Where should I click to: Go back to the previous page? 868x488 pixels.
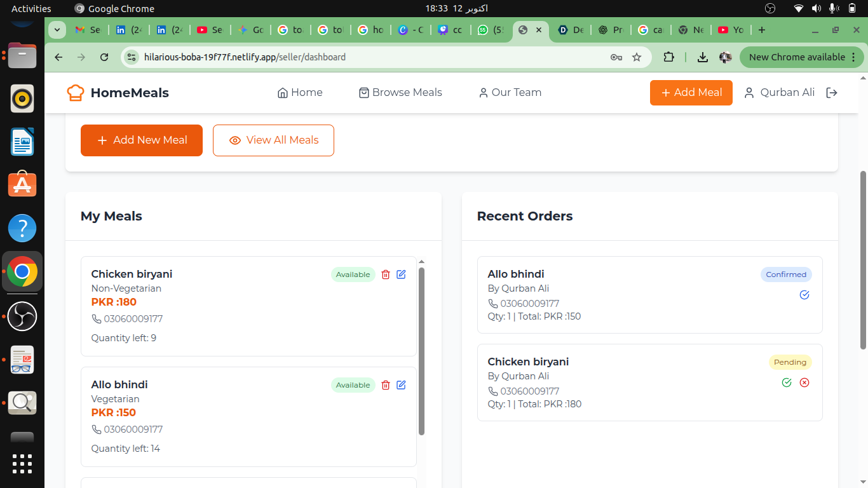pyautogui.click(x=58, y=57)
